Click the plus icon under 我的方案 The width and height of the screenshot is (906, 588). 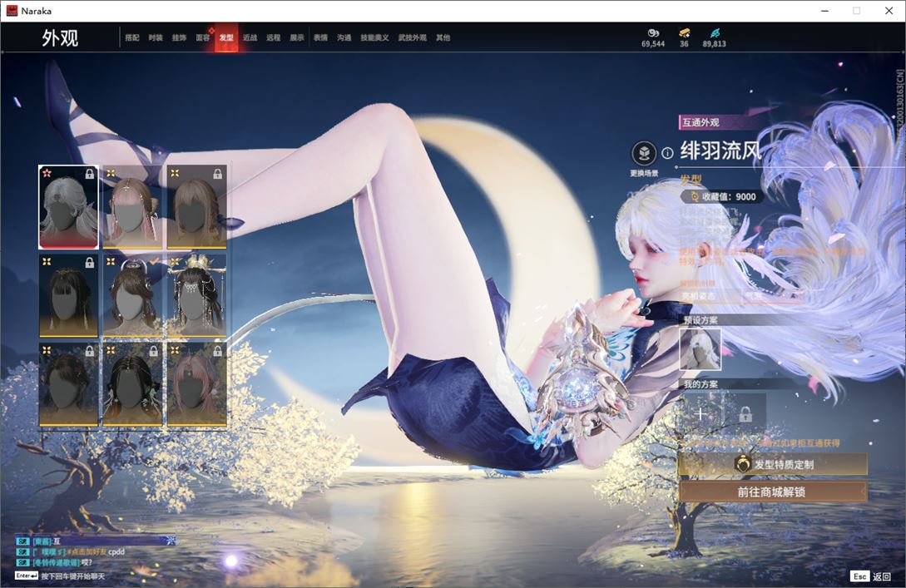coord(701,413)
